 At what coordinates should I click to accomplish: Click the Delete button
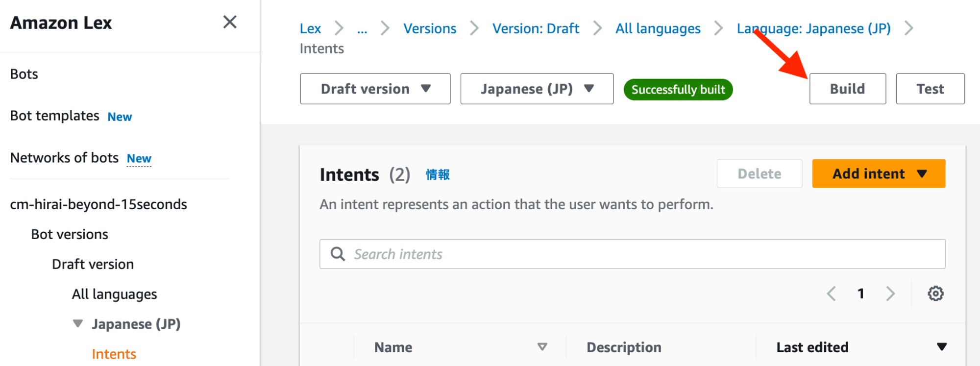point(759,173)
